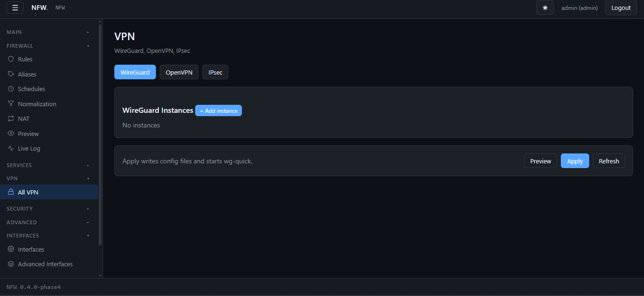Image resolution: width=644 pixels, height=296 pixels.
Task: Click the NFW 0.4.0-phase4 version text
Action: pos(34,287)
